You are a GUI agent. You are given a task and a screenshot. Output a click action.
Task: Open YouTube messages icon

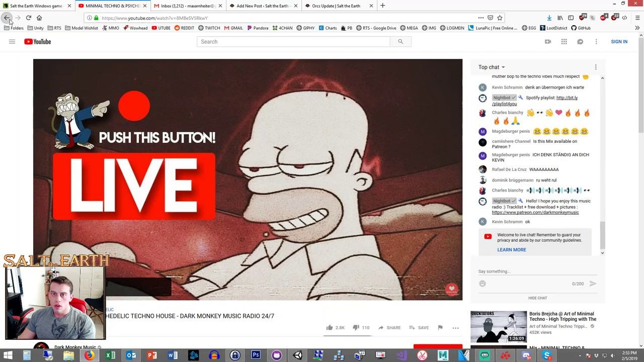pos(580,42)
